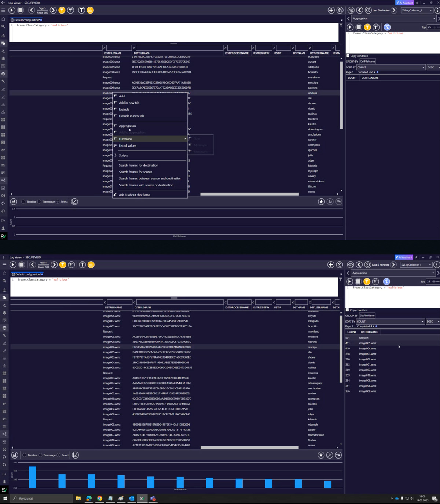Click the blue clear-filter icon beside the Completed aggregation results

(386, 281)
